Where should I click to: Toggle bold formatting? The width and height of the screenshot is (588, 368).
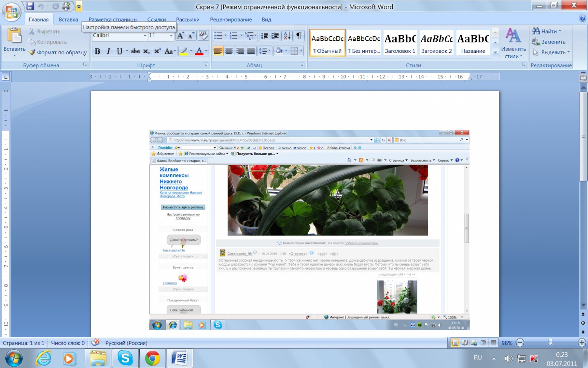(97, 51)
